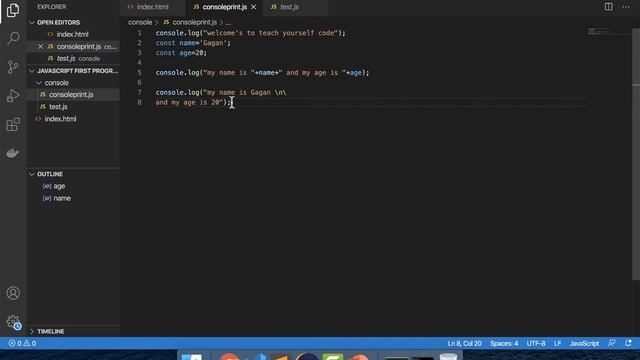The width and height of the screenshot is (640, 360).
Task: Switch to the index.html tab
Action: pos(152,7)
